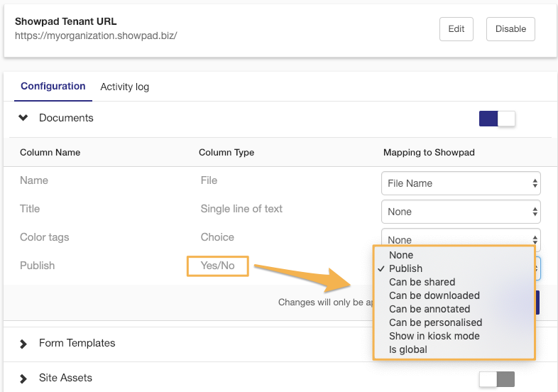Viewport: 558px width, 392px height.
Task: Choose Can be annotated option
Action: tap(430, 309)
